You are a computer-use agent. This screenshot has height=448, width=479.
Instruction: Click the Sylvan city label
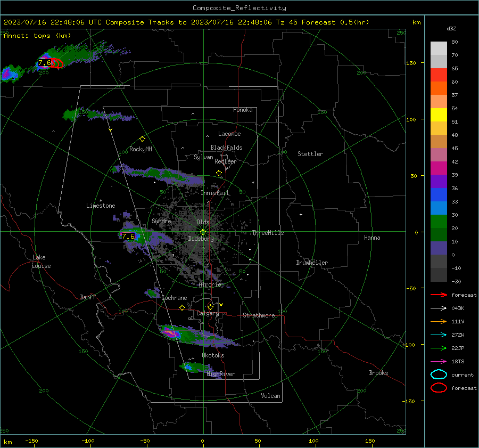pos(203,157)
